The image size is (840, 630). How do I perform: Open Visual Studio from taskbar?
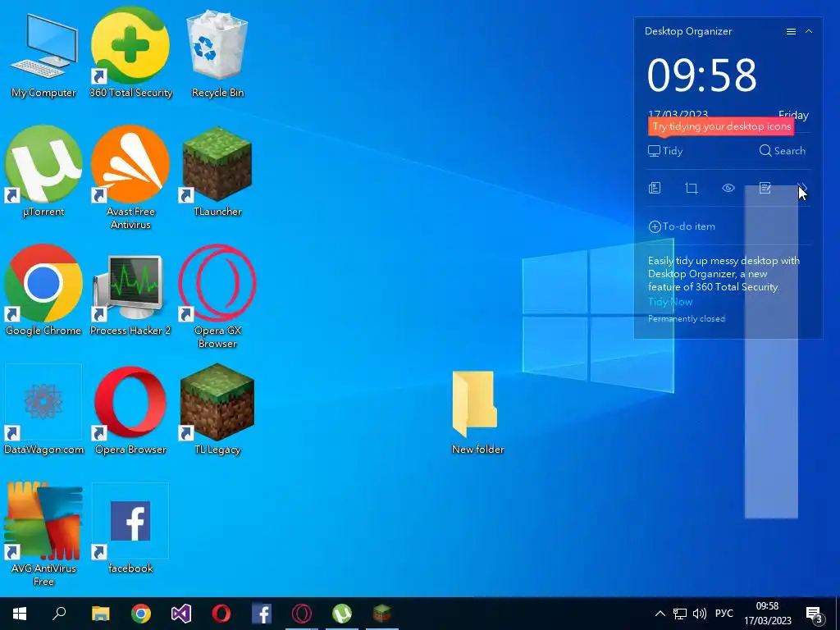point(181,614)
